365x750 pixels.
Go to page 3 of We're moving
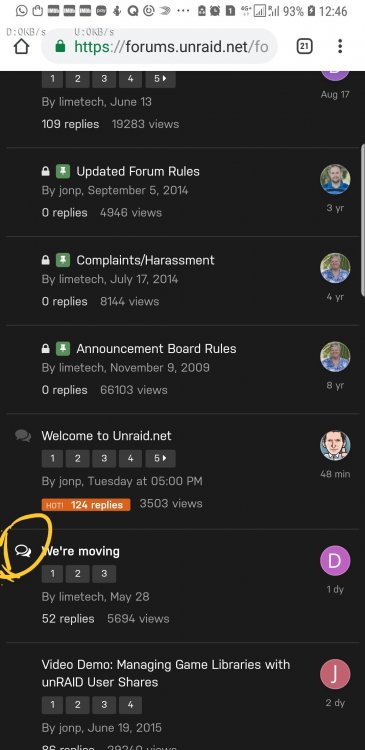click(x=104, y=574)
